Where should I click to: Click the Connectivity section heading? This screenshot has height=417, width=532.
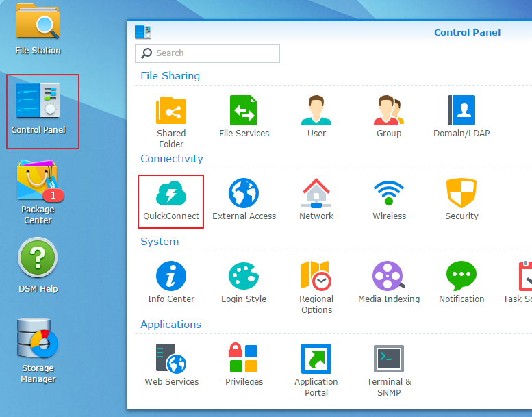point(172,159)
